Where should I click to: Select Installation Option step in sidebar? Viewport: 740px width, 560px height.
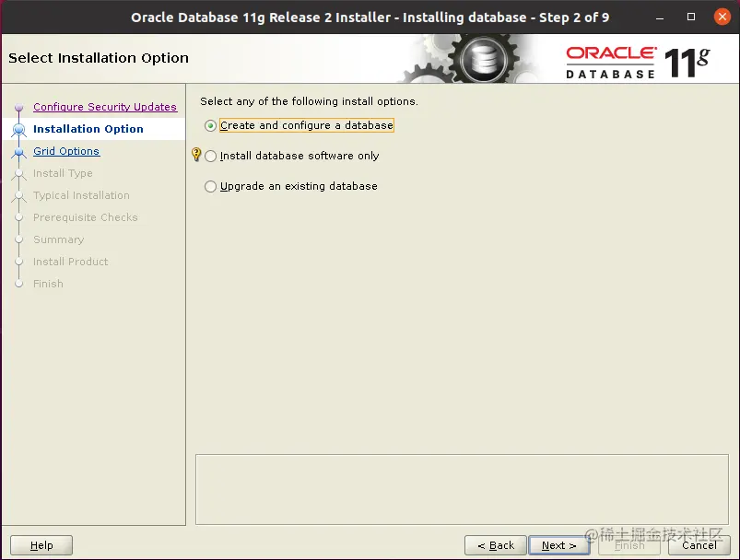click(x=88, y=129)
